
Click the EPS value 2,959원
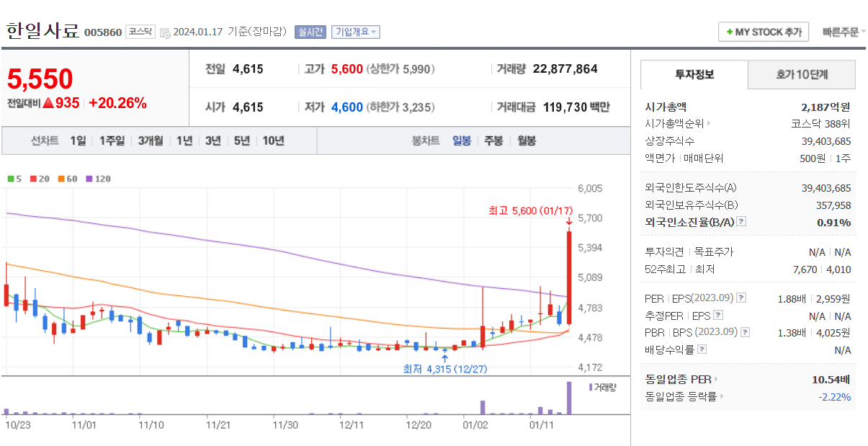834,298
